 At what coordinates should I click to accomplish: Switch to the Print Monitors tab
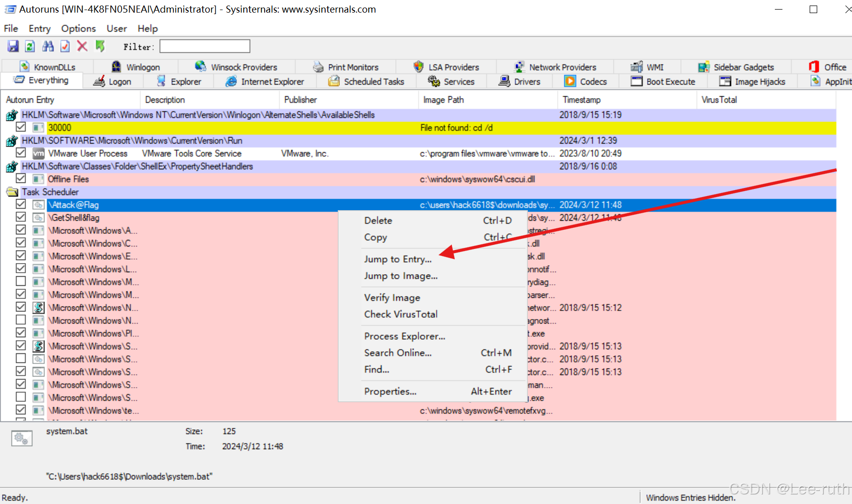click(346, 67)
